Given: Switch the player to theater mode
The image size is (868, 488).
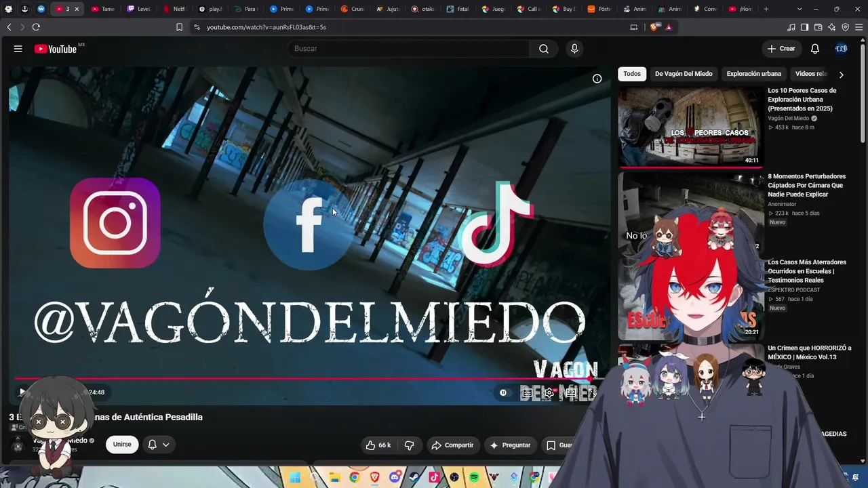Looking at the screenshot, I should coord(571,392).
